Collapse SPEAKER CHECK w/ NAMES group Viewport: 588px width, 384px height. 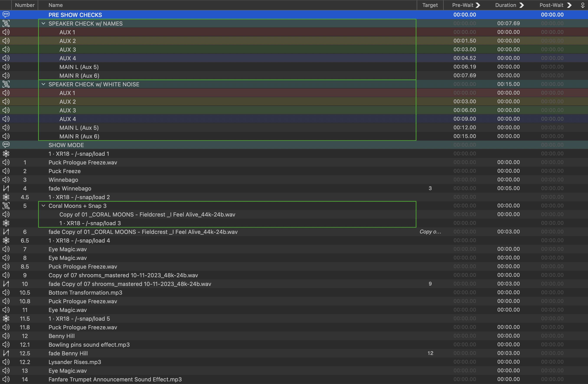pos(44,23)
